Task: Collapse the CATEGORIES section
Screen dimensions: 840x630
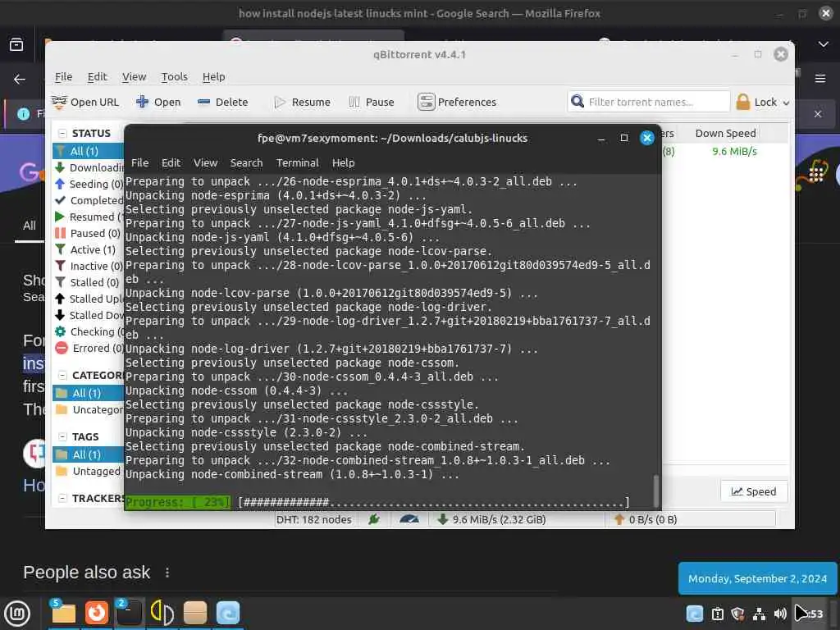Action: tap(62, 375)
